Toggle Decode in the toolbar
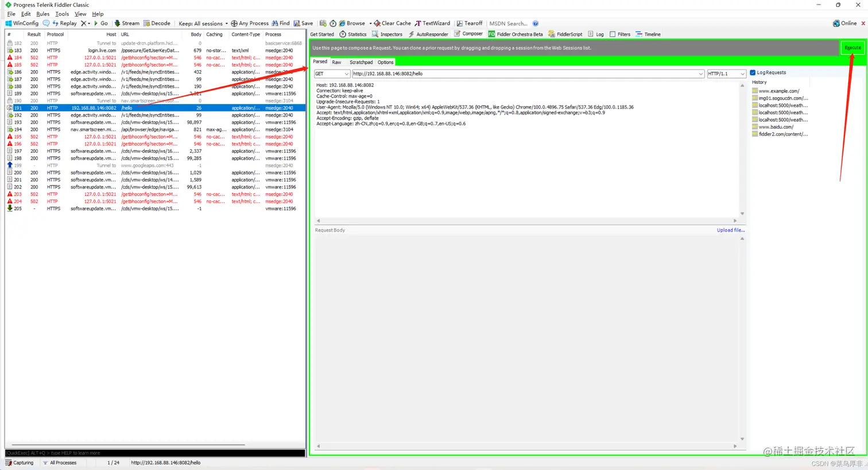 coord(157,24)
